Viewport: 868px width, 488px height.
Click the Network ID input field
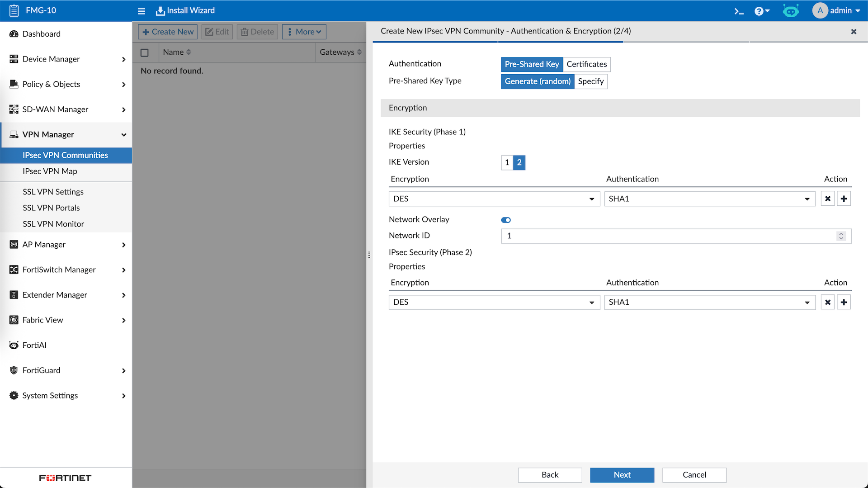pos(669,236)
